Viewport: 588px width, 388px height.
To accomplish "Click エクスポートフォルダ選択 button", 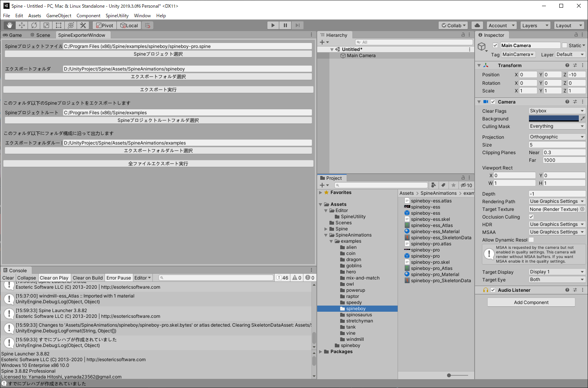I will [158, 77].
